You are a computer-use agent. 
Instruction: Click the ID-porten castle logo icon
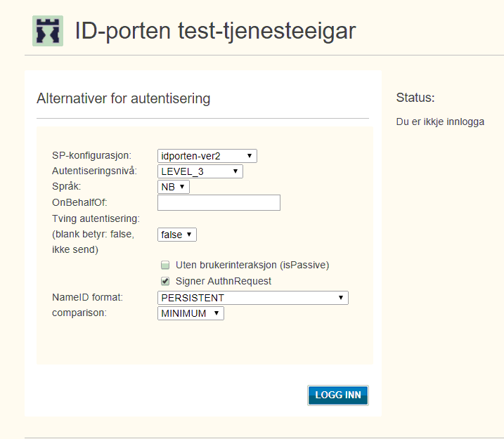[x=48, y=31]
